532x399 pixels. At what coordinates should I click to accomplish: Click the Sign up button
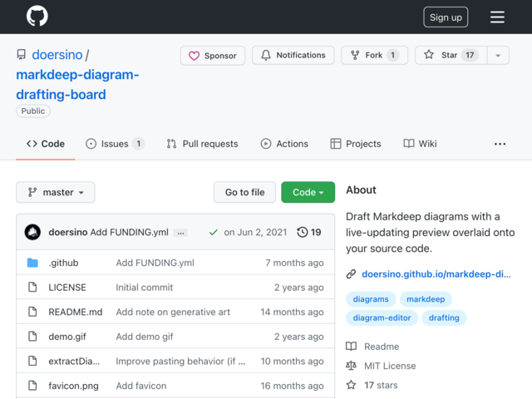coord(446,17)
